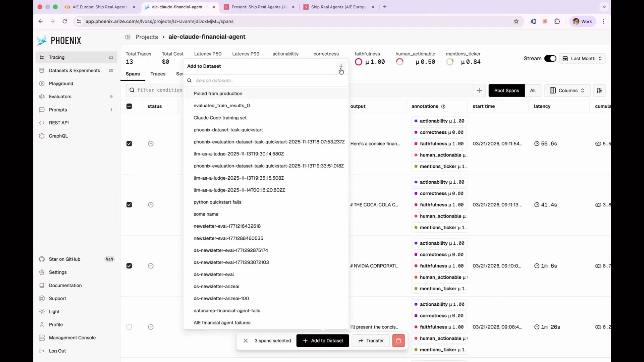
Task: Show All spans
Action: point(533,90)
